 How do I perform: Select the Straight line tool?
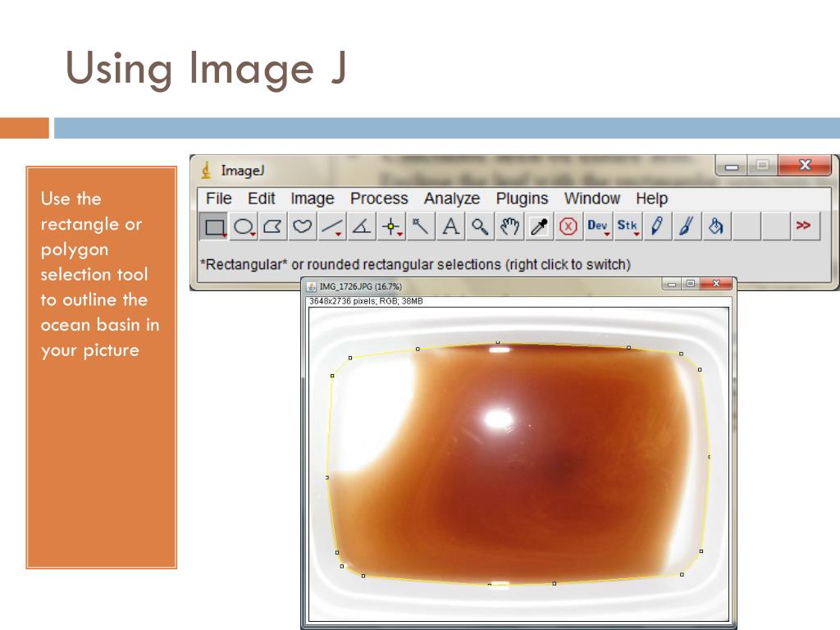pyautogui.click(x=332, y=226)
